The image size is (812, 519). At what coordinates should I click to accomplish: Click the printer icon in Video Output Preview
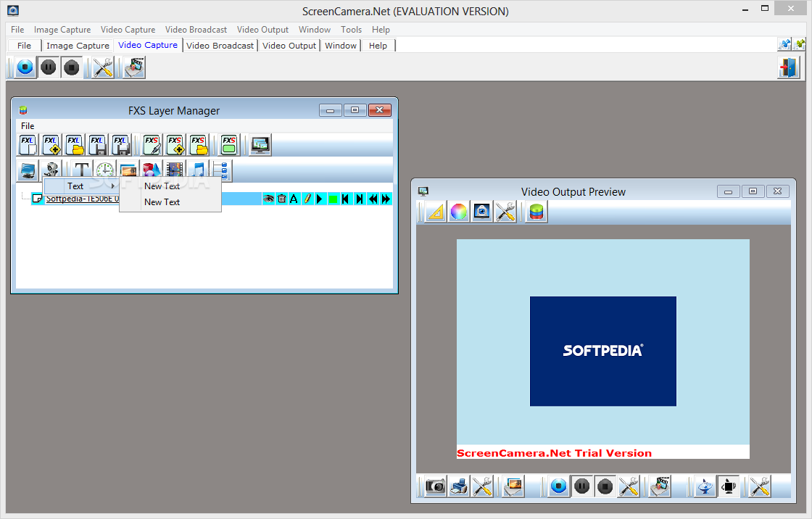[x=459, y=486]
